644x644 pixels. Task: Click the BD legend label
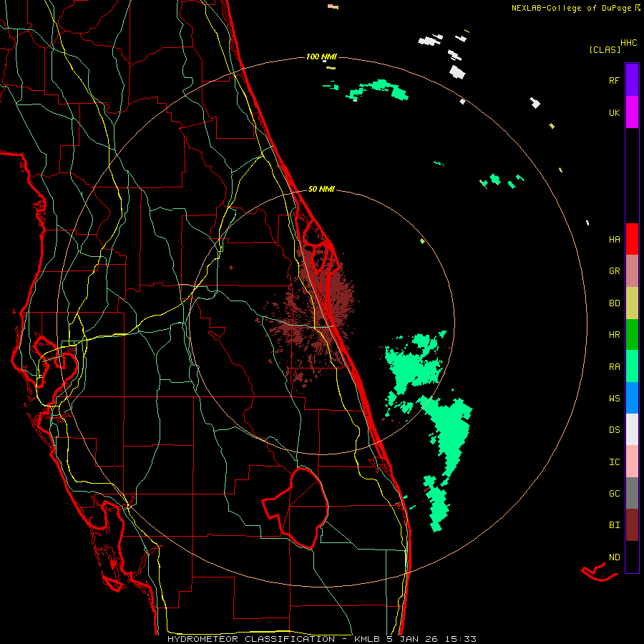click(x=614, y=303)
